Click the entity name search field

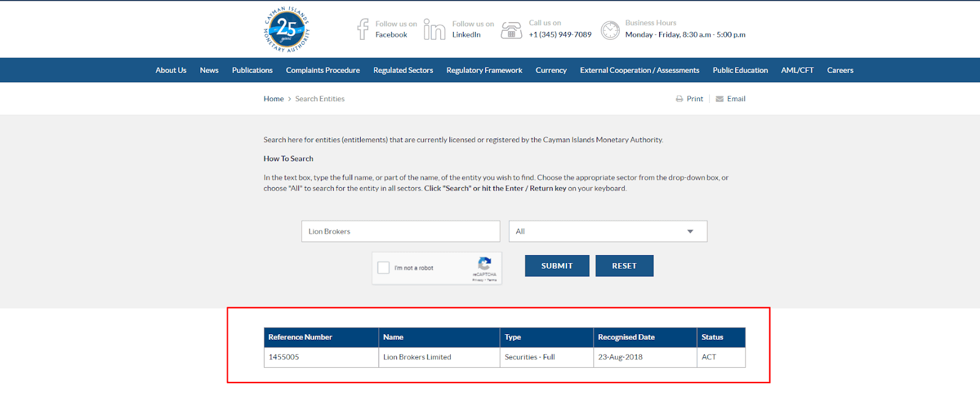[401, 231]
